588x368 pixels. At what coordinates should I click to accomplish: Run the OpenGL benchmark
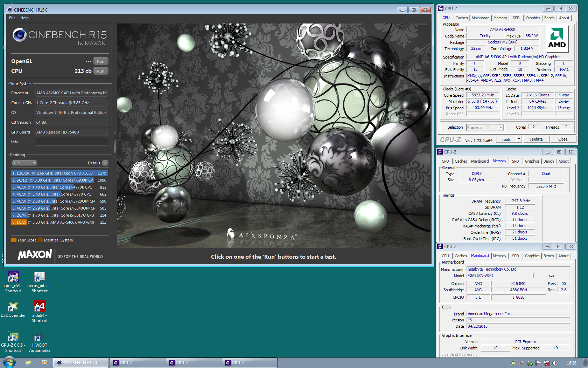click(x=101, y=61)
